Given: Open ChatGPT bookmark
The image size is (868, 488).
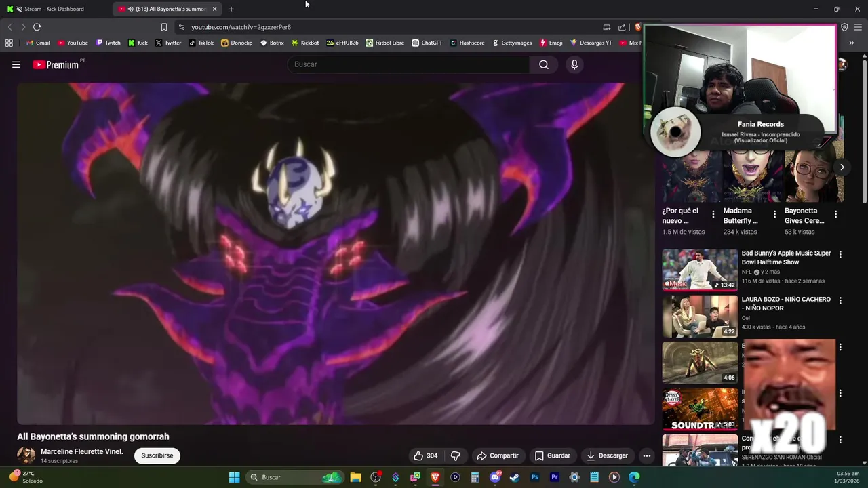Looking at the screenshot, I should (427, 43).
